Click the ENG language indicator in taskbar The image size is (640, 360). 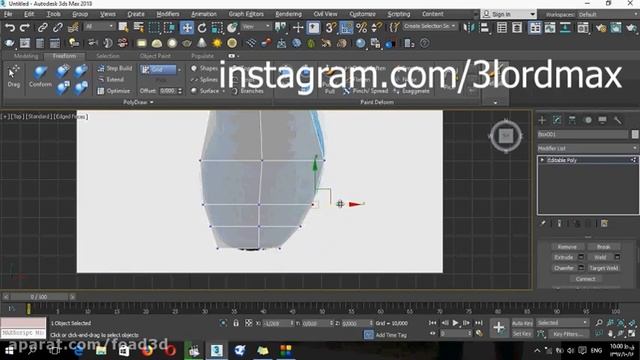596,351
